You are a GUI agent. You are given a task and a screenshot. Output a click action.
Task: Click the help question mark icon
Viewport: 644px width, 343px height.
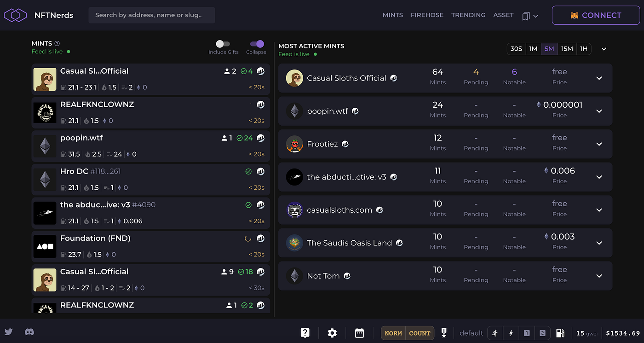tap(305, 333)
